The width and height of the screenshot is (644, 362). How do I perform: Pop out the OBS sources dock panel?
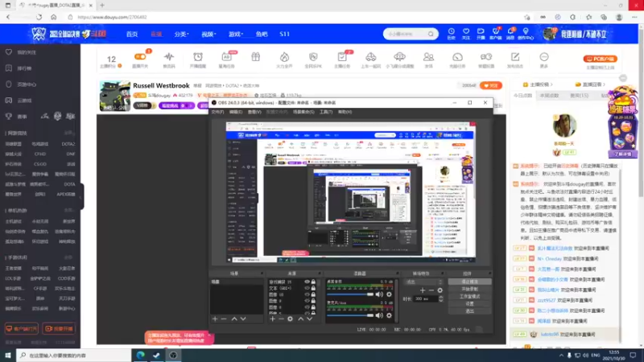pyautogui.click(x=320, y=274)
